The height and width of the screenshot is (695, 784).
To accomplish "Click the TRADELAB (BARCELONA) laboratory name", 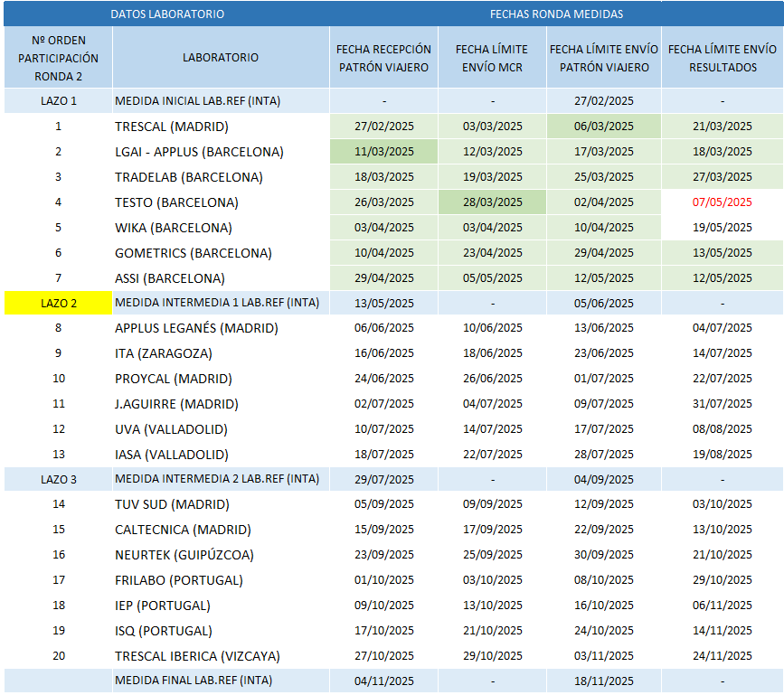I will 188,177.
